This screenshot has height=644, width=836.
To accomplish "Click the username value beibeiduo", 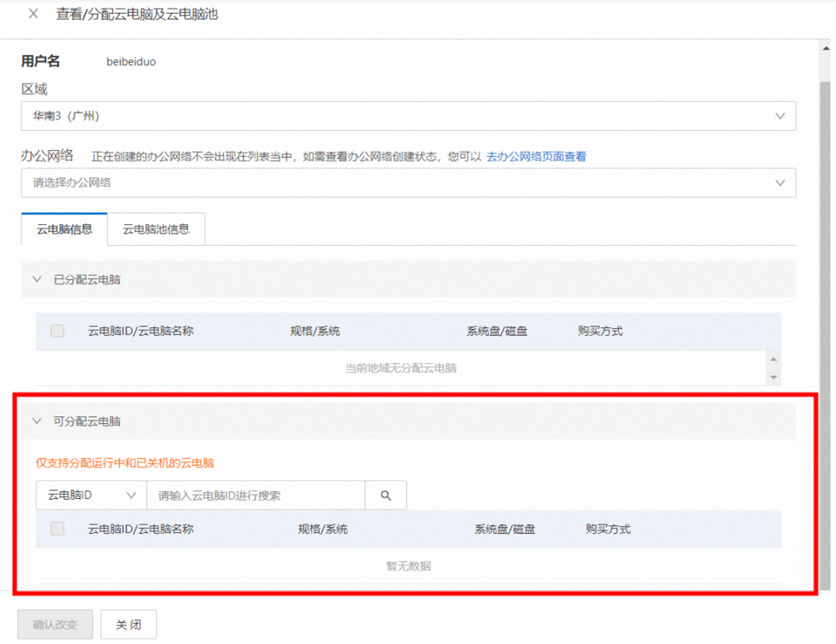I will [131, 62].
